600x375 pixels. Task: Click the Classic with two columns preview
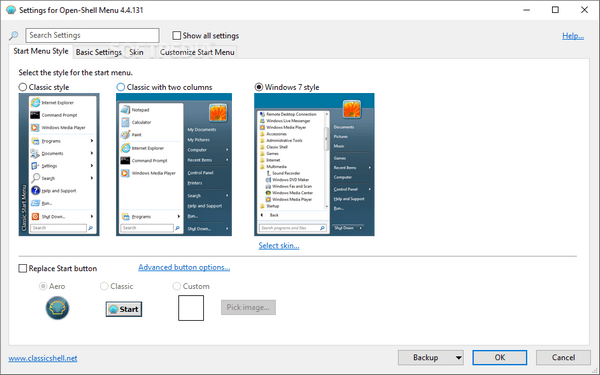pos(174,165)
